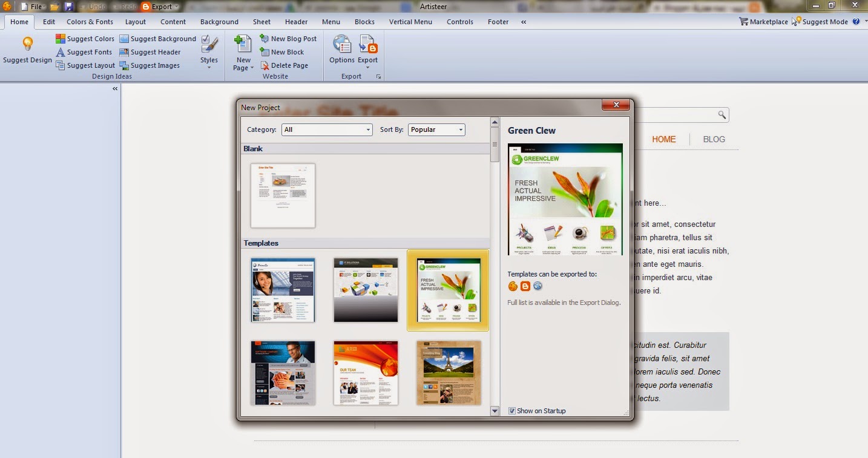
Task: Open the Marketplace cart
Action: (763, 22)
